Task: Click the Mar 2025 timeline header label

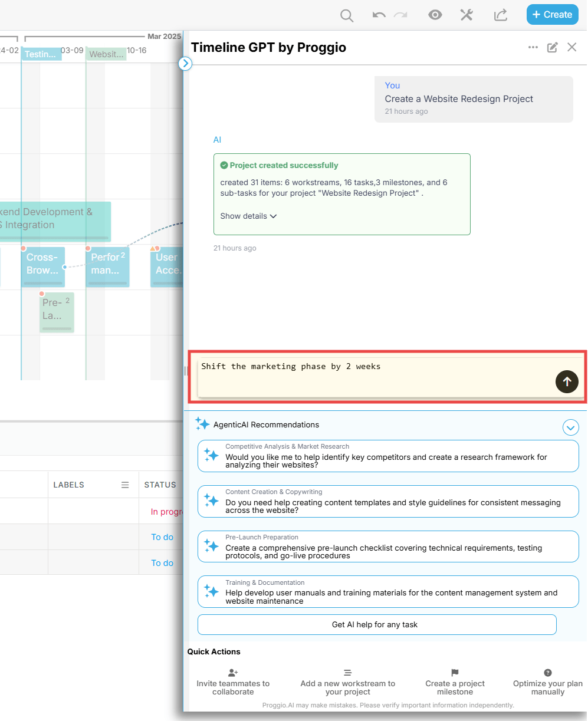Action: 164,37
